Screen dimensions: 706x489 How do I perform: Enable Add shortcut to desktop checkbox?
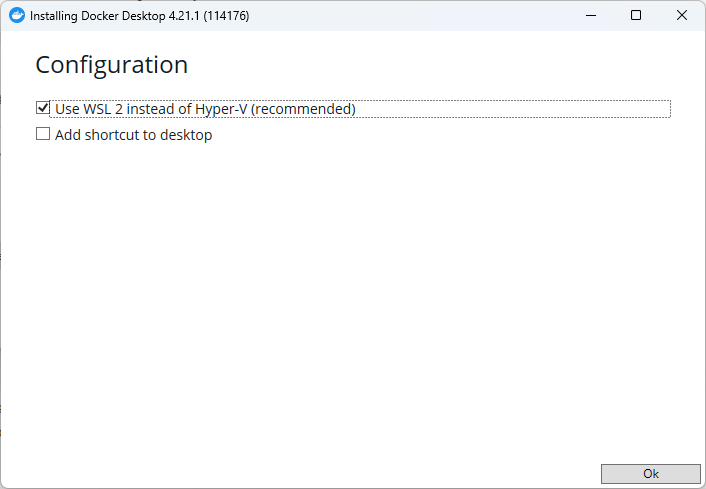43,134
